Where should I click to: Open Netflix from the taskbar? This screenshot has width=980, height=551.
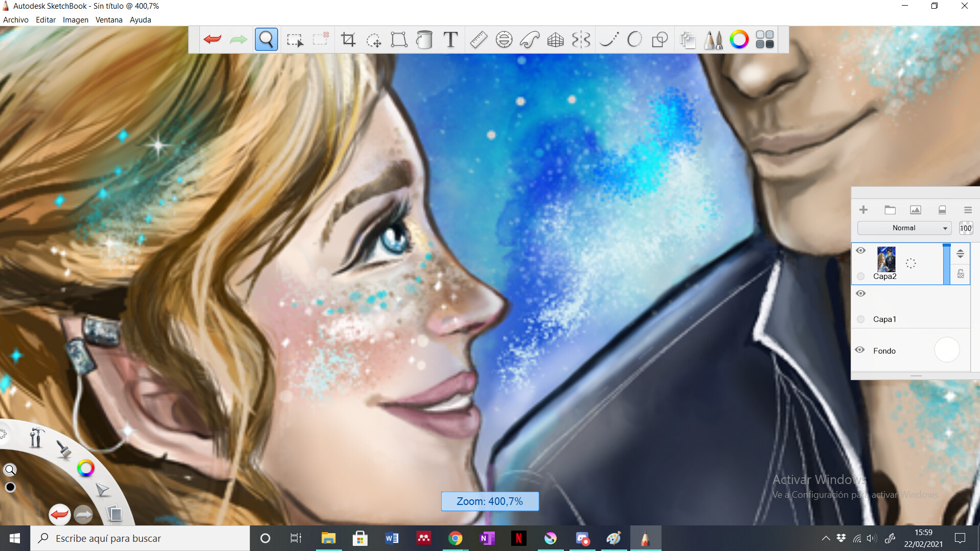pyautogui.click(x=518, y=538)
